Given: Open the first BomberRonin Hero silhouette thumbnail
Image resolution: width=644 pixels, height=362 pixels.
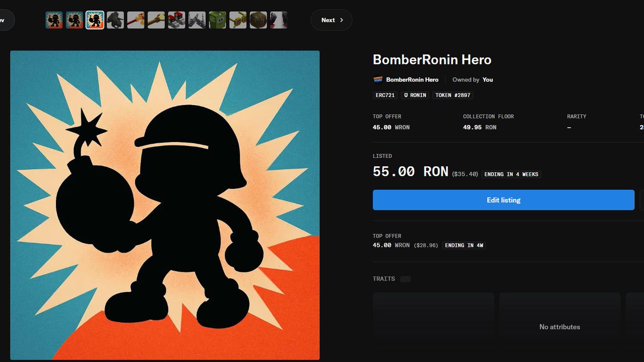Looking at the screenshot, I should point(54,19).
